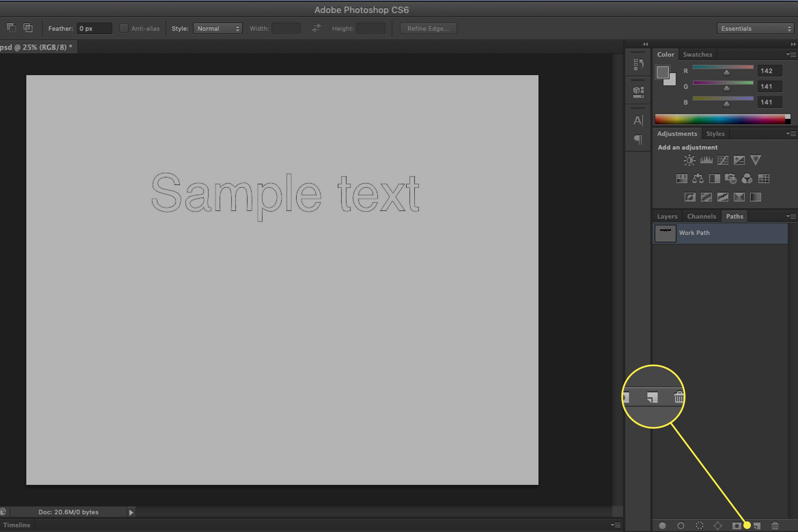
Task: Click the R value field 142
Action: tap(770, 71)
